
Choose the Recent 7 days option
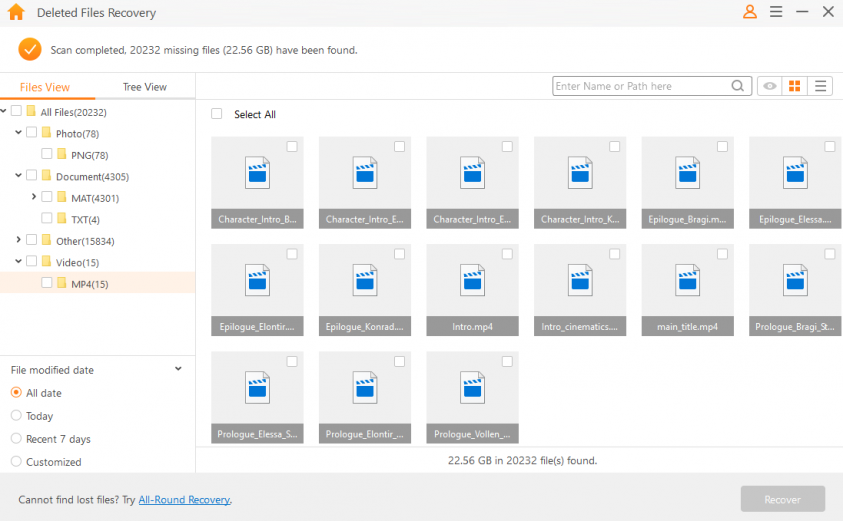[16, 439]
